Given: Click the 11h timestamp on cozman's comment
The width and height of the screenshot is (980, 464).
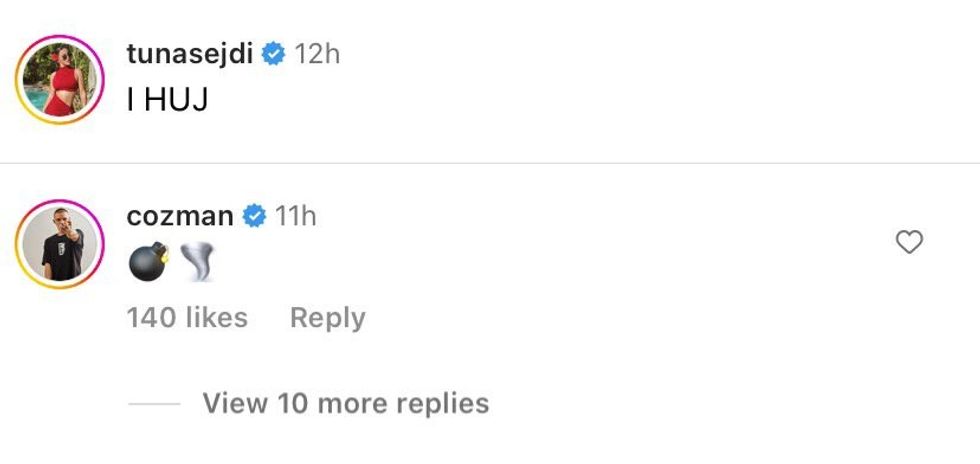Looking at the screenshot, I should (x=295, y=215).
